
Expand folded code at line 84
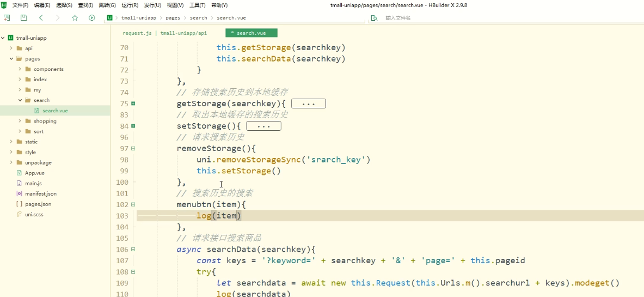133,126
